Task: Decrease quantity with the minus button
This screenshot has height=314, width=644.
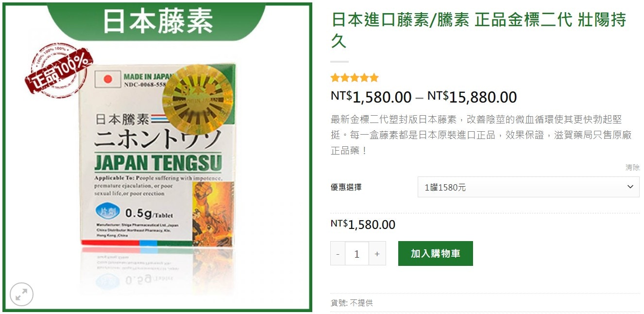Action: [338, 254]
